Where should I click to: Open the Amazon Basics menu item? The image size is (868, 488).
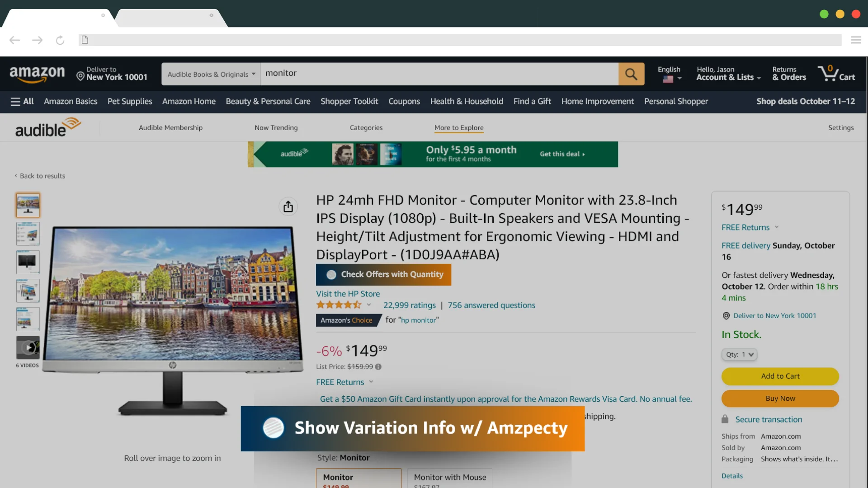(x=70, y=101)
